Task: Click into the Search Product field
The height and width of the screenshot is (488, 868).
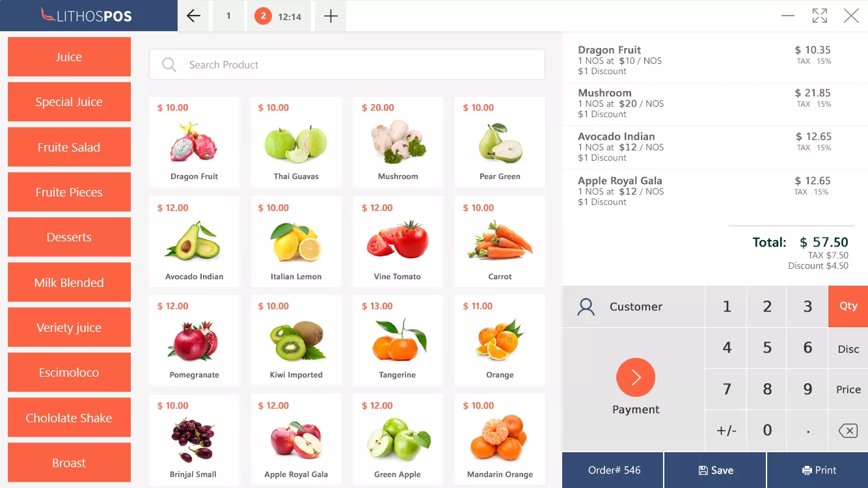Action: (347, 64)
